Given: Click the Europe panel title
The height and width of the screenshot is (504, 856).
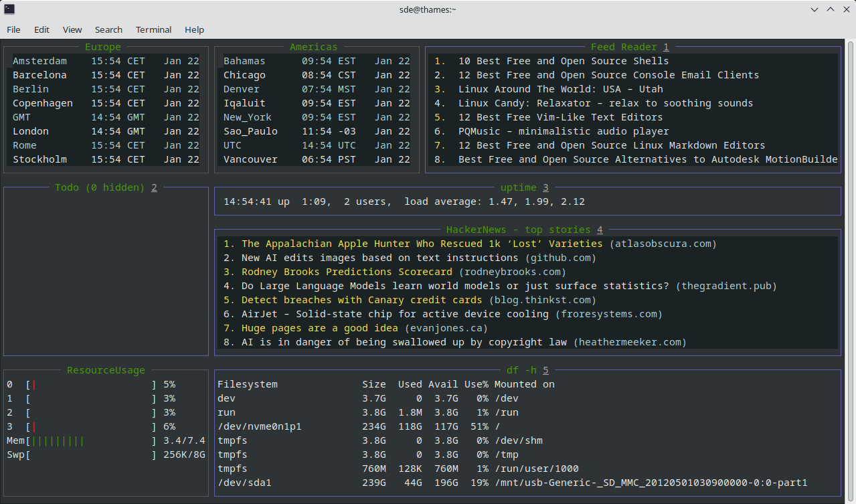Looking at the screenshot, I should 103,47.
